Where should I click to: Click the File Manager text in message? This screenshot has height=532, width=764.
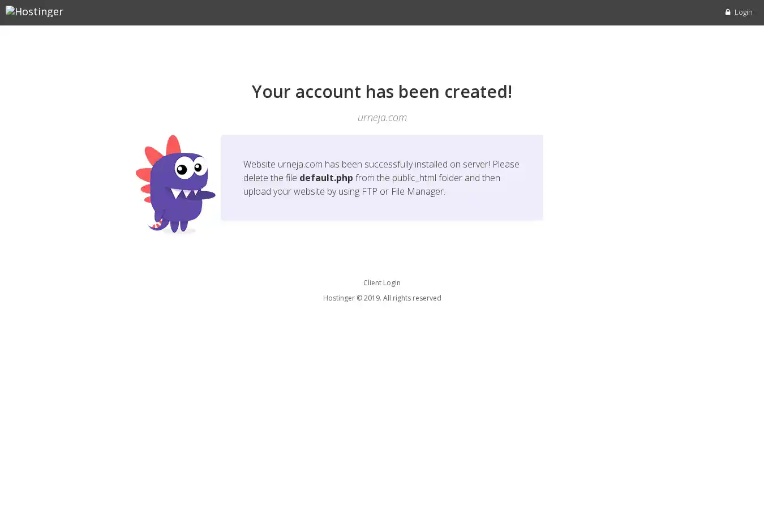point(418,191)
